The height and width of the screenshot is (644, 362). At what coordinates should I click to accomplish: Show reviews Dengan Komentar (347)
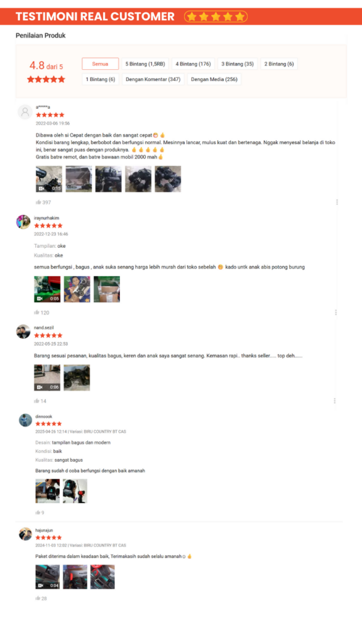pos(153,79)
